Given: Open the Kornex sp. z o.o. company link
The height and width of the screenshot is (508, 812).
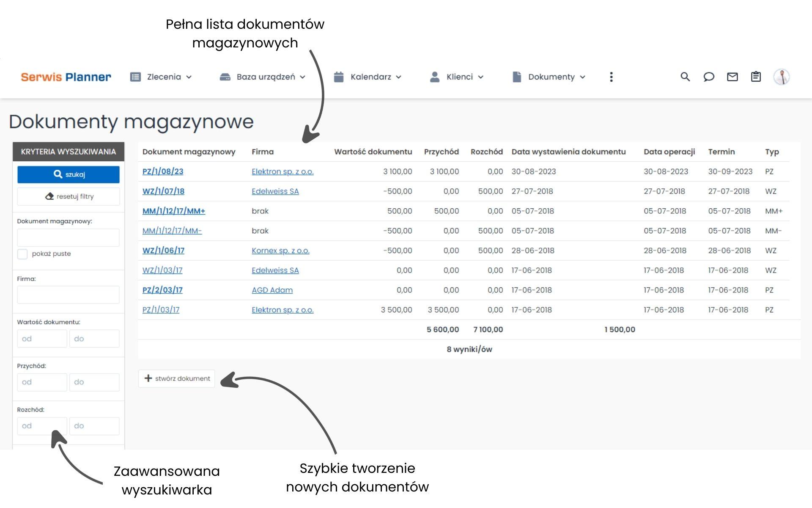Looking at the screenshot, I should coord(280,251).
